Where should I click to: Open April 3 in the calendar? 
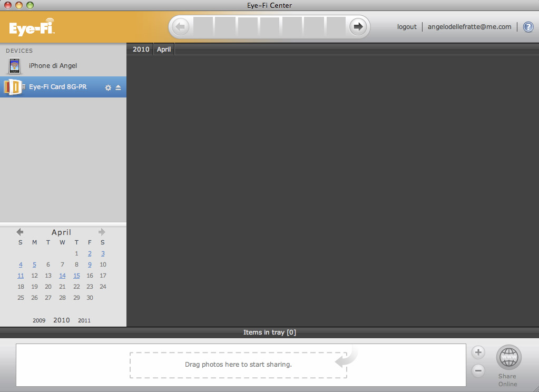(103, 253)
